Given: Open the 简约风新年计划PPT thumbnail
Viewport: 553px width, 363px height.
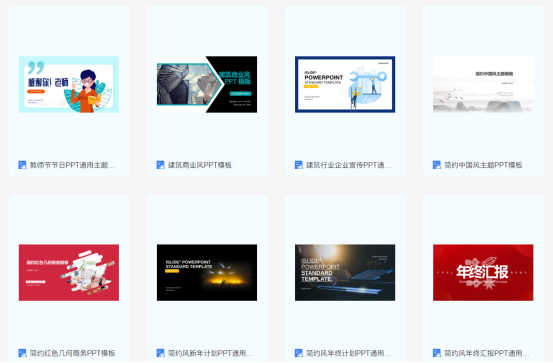Looking at the screenshot, I should [207, 272].
